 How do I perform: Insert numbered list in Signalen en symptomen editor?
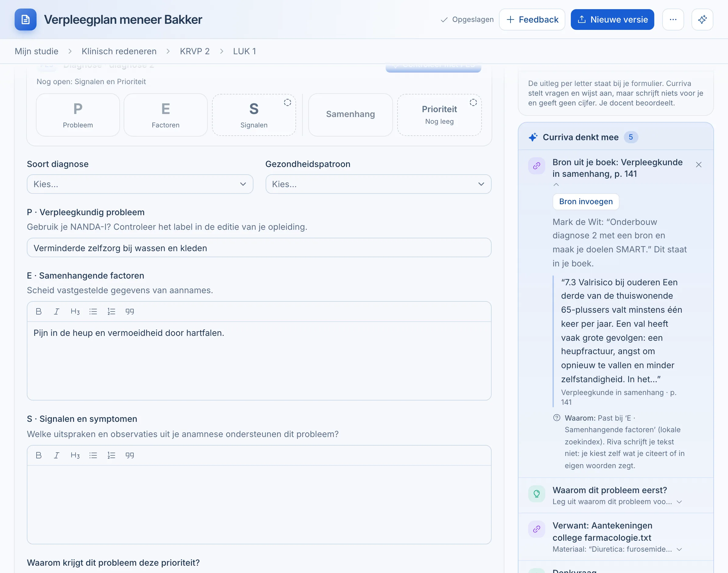pyautogui.click(x=111, y=455)
